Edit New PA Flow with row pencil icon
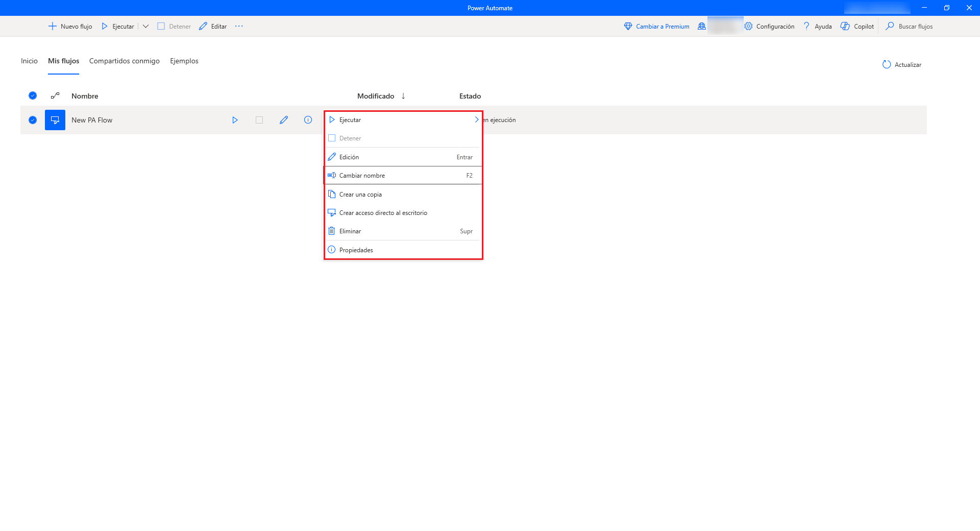 tap(284, 120)
